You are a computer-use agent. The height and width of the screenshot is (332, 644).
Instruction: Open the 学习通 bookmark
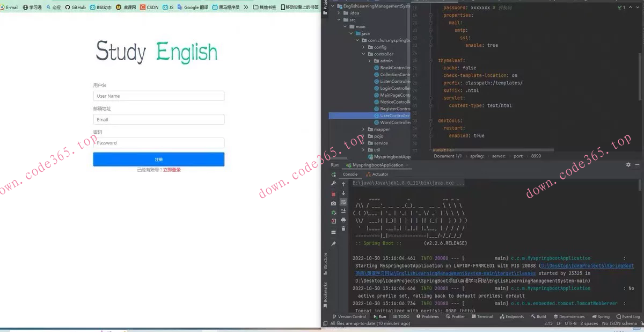pos(32,8)
